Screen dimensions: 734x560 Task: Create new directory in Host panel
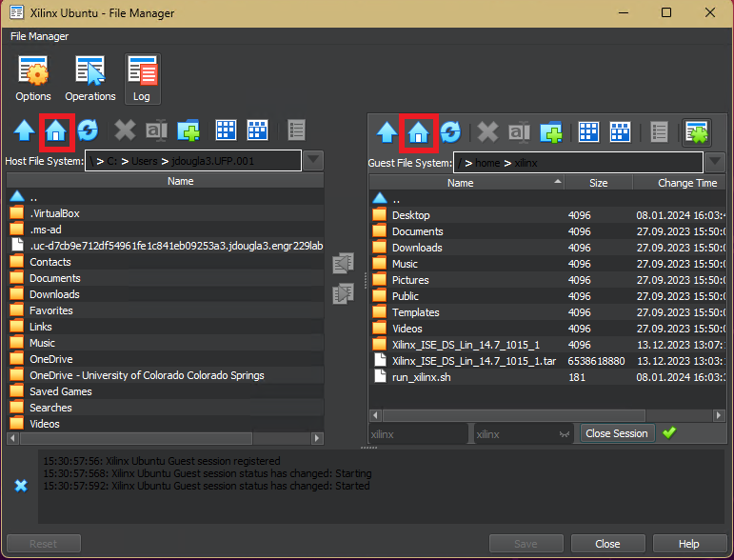click(188, 130)
